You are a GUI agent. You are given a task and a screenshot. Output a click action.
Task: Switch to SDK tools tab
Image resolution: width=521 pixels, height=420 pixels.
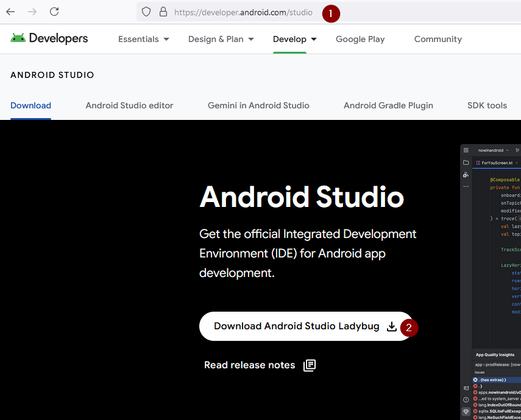point(487,105)
